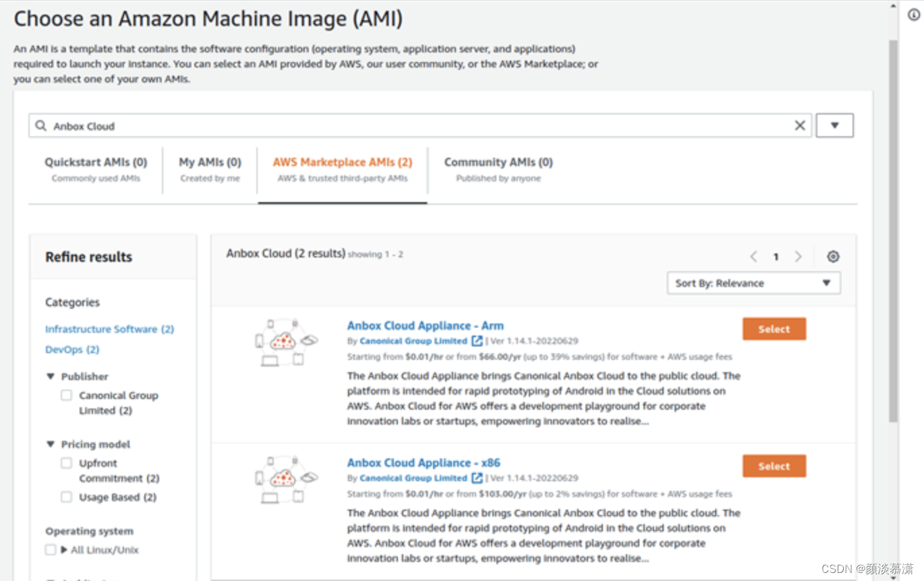
Task: Click the Arm appliance cloud logo thumbnail
Action: tap(285, 342)
